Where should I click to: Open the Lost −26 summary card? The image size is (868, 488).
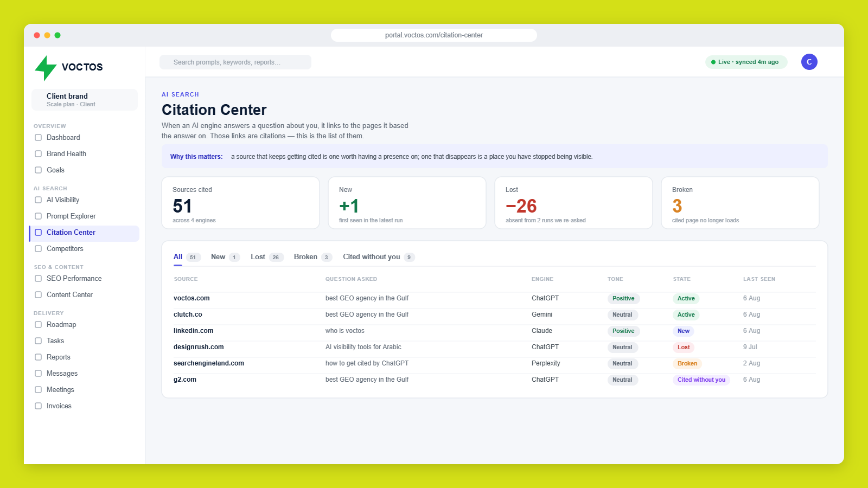[x=573, y=203]
